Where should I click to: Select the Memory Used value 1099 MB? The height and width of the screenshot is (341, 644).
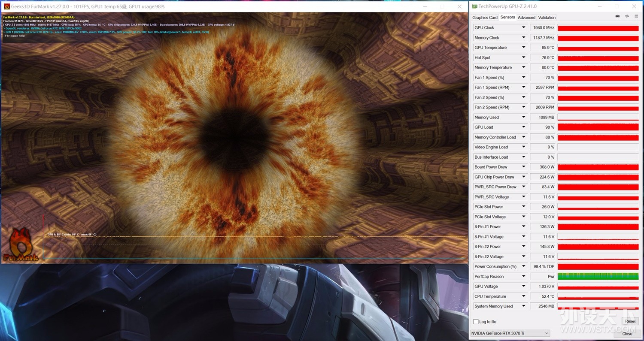pyautogui.click(x=543, y=117)
